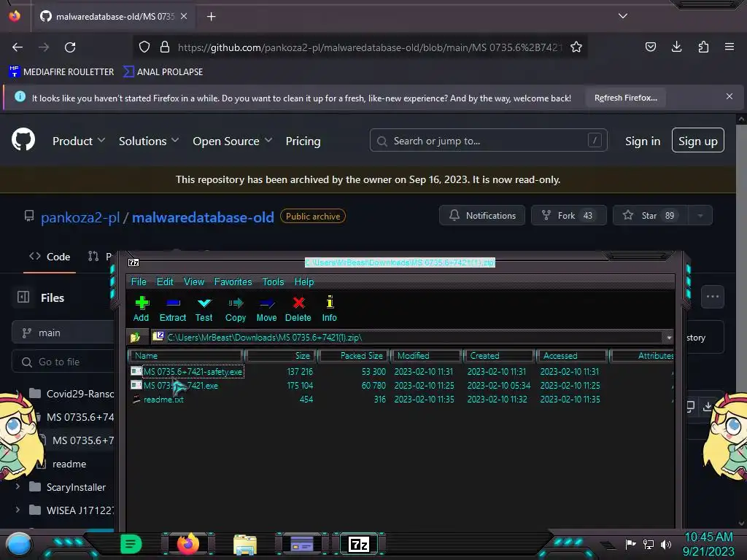The height and width of the screenshot is (560, 747).
Task: Open Firefox tracking protection shield
Action: (144, 47)
